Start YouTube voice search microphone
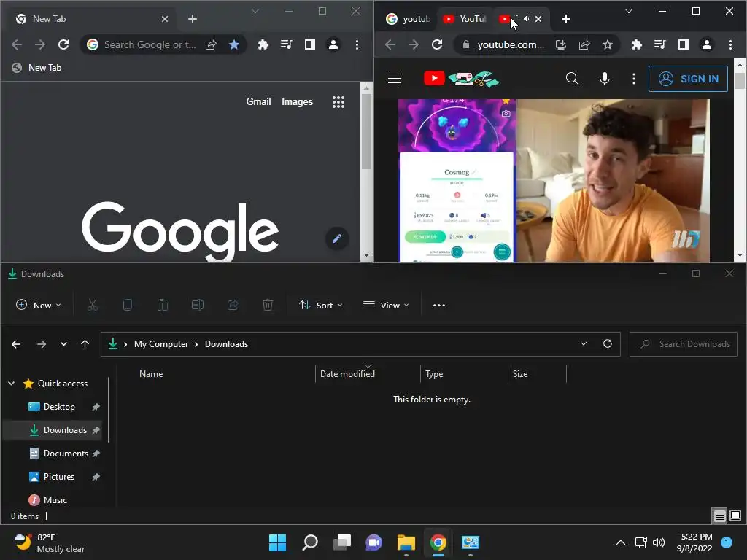Screen dimensions: 747x560 605,79
